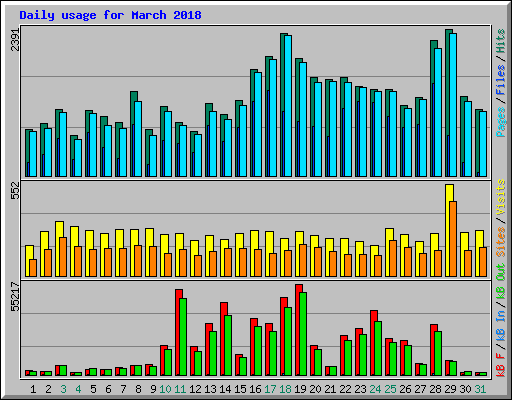Screen dimensions: 512x400
Task: Click day label 30 on the x-axis
Action: point(465,389)
